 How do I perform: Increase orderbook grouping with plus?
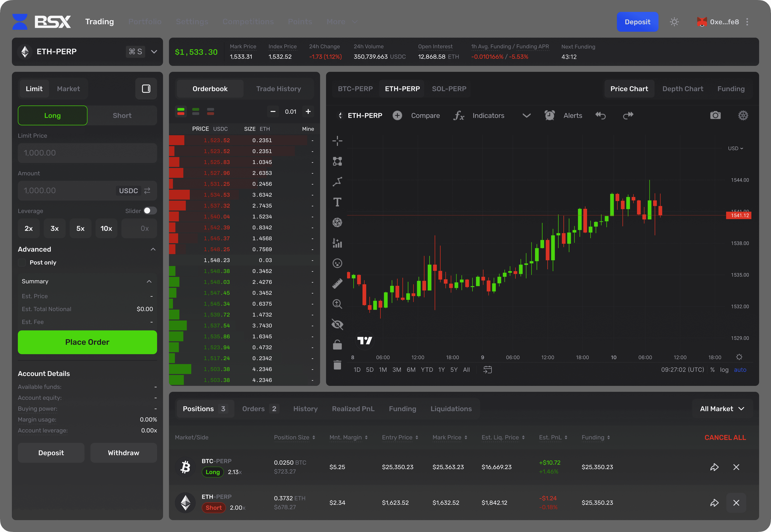click(x=308, y=112)
